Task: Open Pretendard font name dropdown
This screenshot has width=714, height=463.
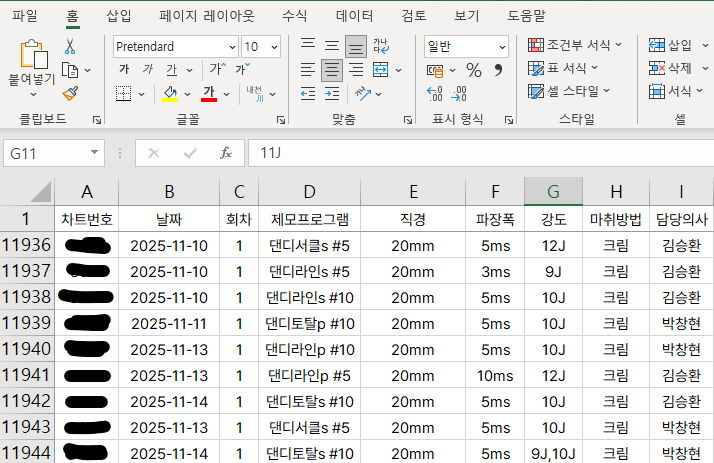Action: click(x=232, y=47)
